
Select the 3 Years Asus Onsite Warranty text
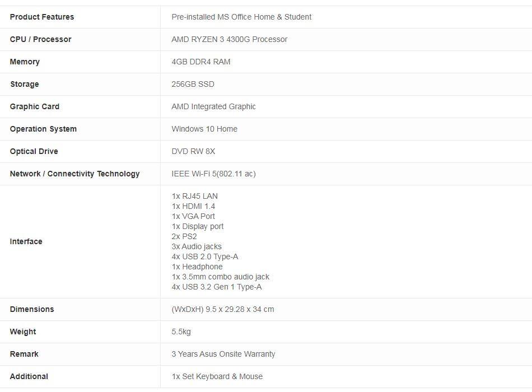click(223, 354)
